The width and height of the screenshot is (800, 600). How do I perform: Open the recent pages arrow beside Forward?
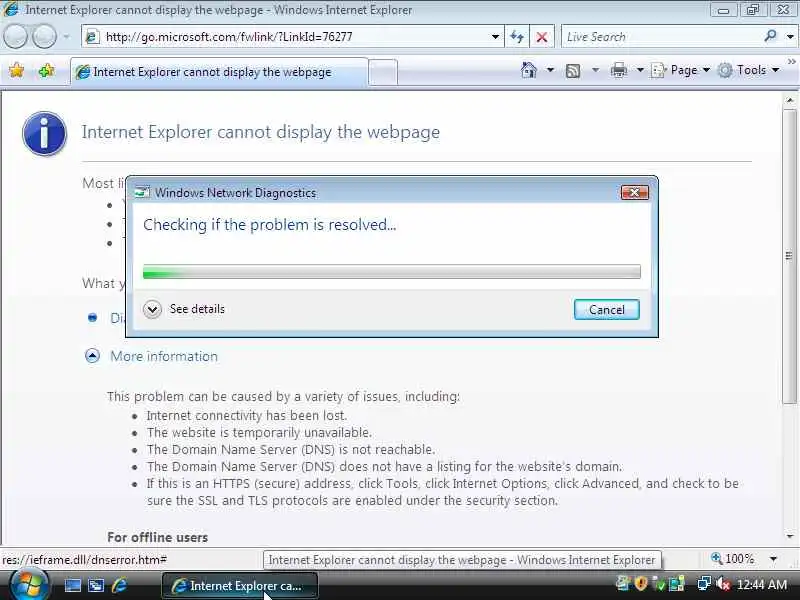(x=66, y=37)
